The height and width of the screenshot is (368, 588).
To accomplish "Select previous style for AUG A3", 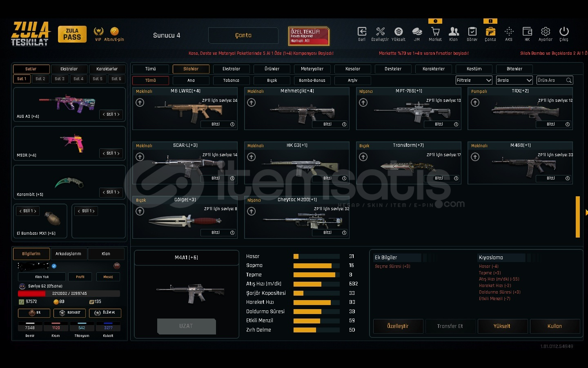I will (x=104, y=114).
